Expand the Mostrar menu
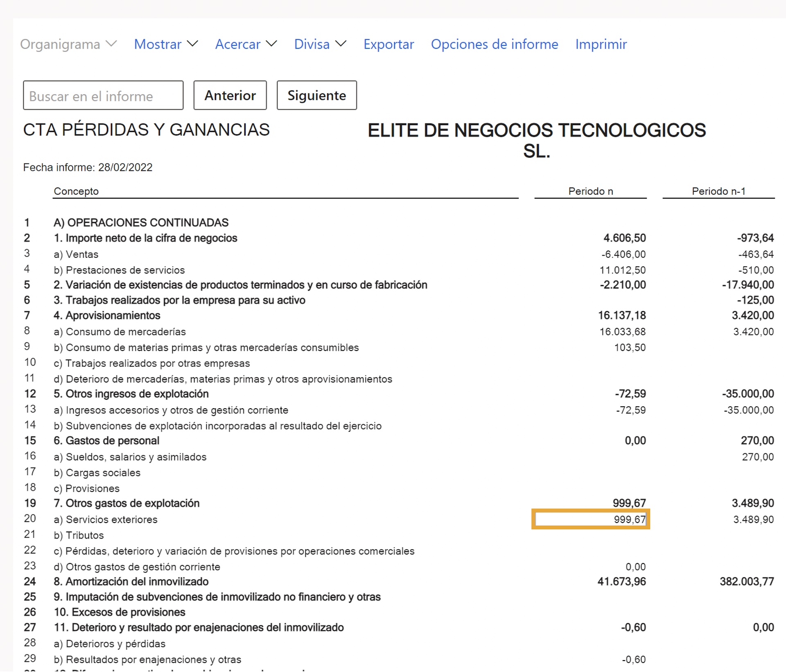Image resolution: width=786 pixels, height=672 pixels. (x=166, y=44)
